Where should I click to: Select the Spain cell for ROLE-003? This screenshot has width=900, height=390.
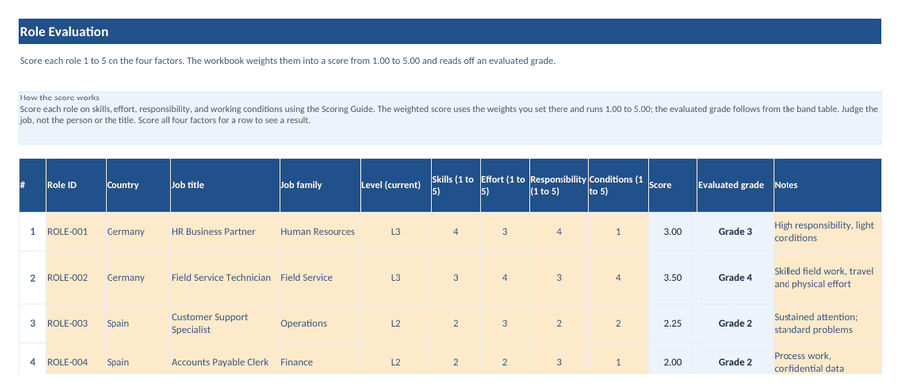(138, 323)
